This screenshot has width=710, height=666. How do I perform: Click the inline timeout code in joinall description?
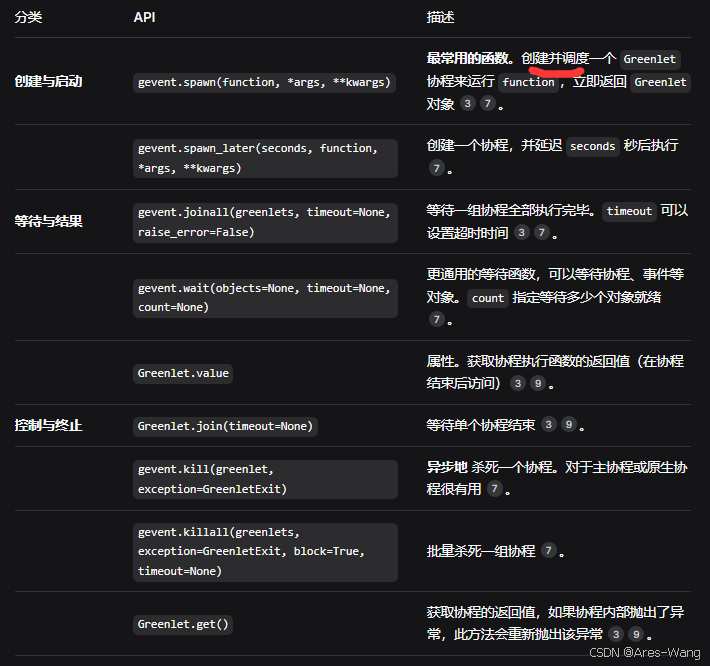(629, 211)
